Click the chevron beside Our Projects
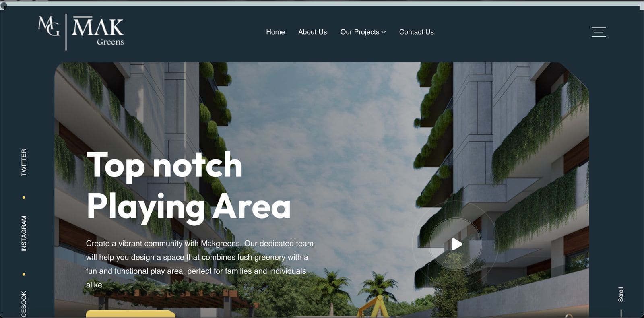The height and width of the screenshot is (318, 644). pyautogui.click(x=384, y=32)
